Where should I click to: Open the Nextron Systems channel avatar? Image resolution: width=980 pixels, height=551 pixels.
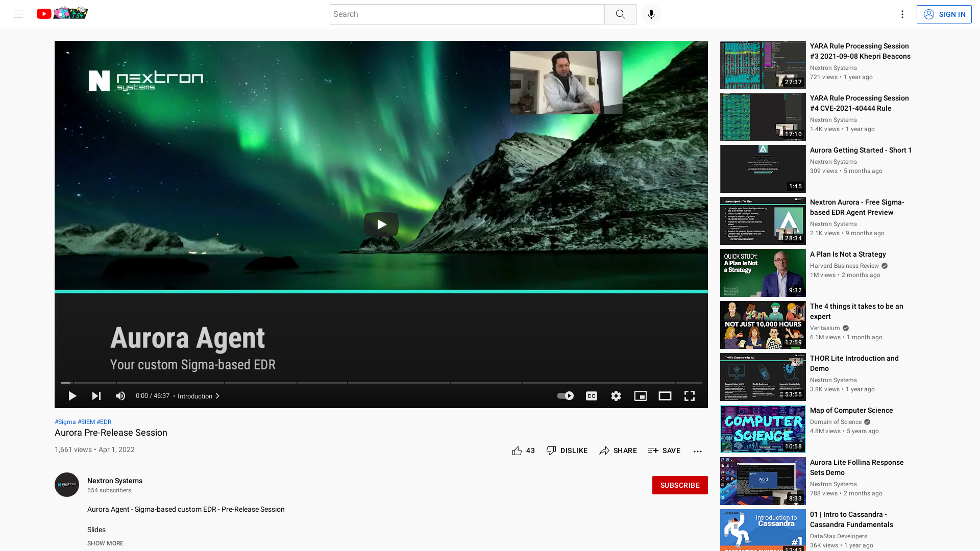coord(67,485)
